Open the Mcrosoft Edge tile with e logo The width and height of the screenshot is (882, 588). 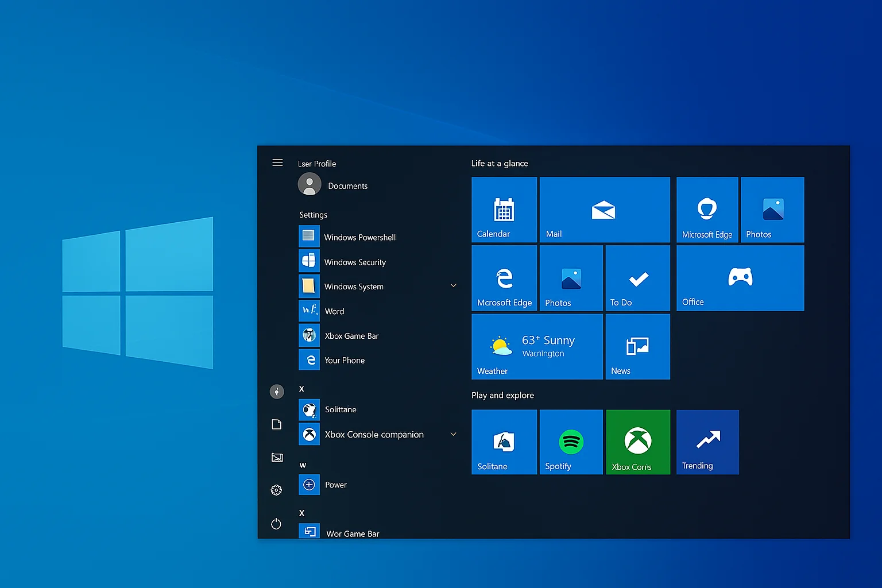tap(504, 278)
